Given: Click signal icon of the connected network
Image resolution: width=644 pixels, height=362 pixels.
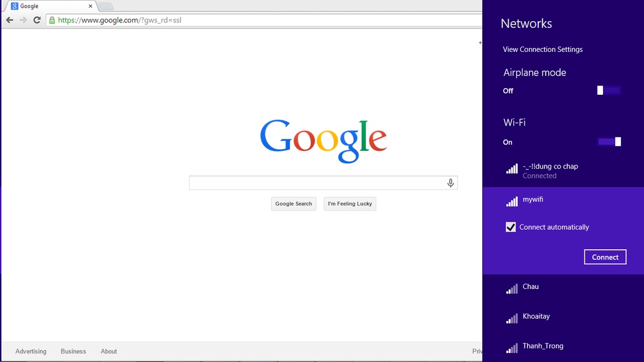Looking at the screenshot, I should point(512,168).
